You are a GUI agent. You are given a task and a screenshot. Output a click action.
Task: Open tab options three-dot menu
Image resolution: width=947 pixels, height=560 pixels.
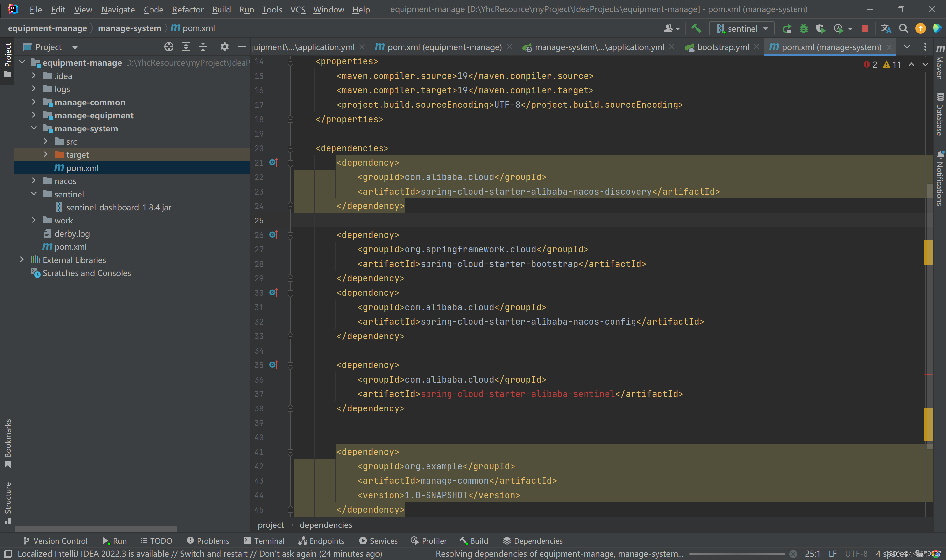tap(925, 47)
